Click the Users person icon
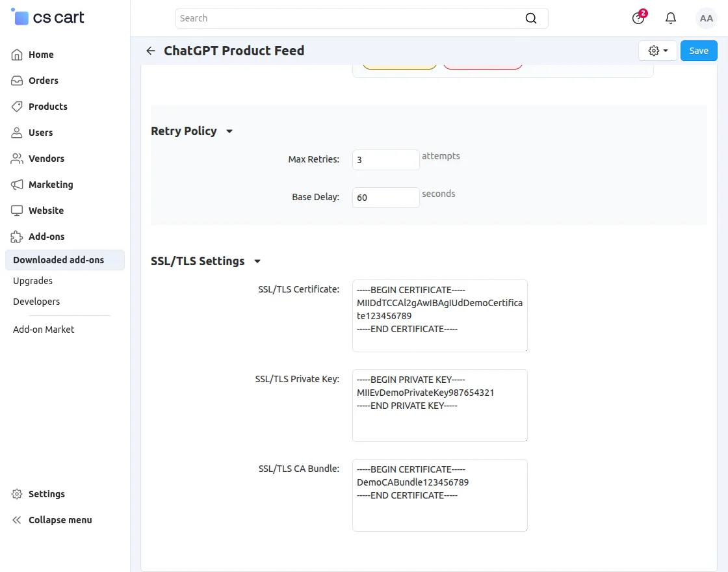 click(17, 133)
